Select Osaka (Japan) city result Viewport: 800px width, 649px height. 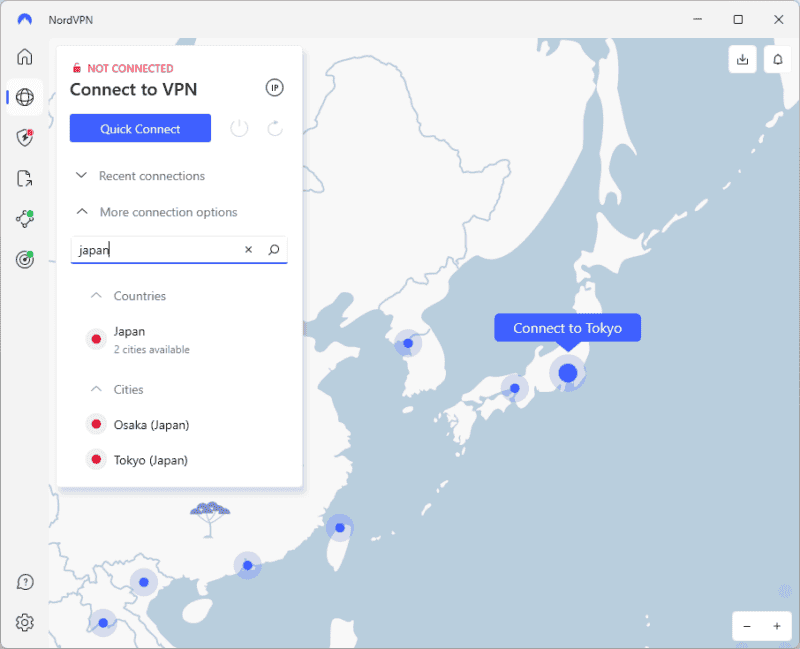point(180,425)
